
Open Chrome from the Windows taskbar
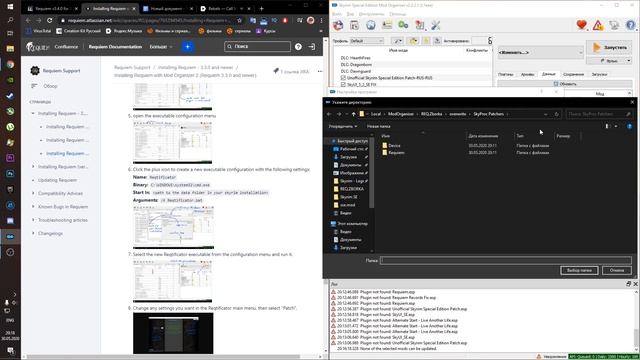tap(10, 64)
